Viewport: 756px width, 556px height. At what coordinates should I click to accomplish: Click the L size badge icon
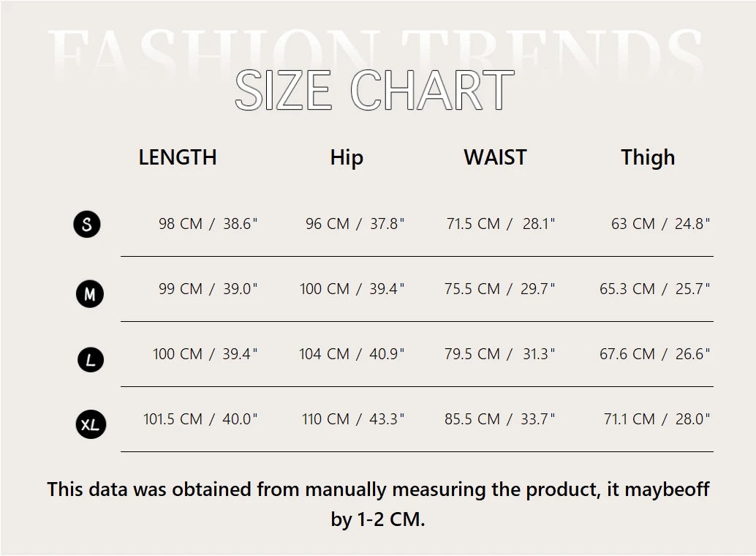tap(90, 360)
